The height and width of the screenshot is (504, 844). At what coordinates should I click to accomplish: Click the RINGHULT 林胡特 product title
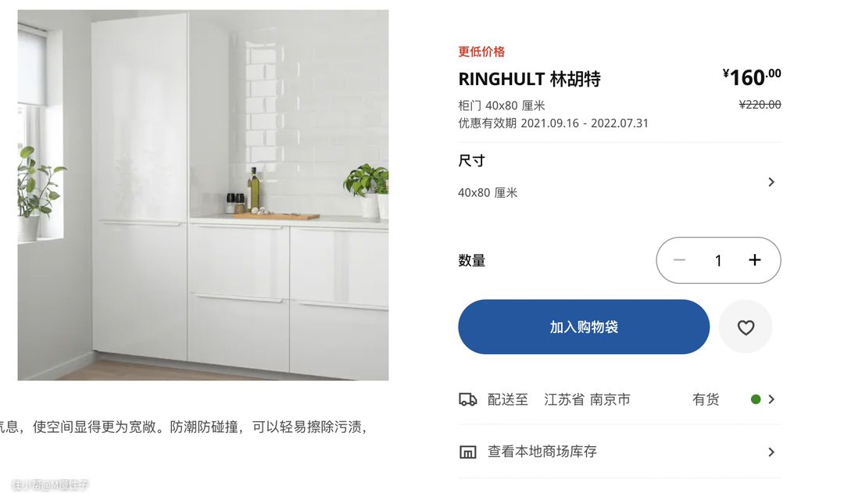(x=529, y=79)
